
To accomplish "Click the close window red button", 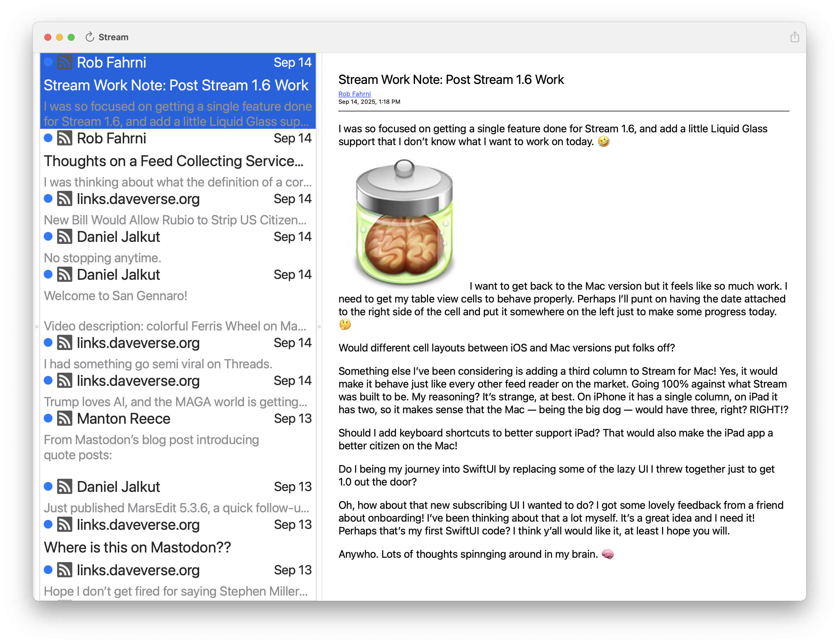I will (48, 37).
